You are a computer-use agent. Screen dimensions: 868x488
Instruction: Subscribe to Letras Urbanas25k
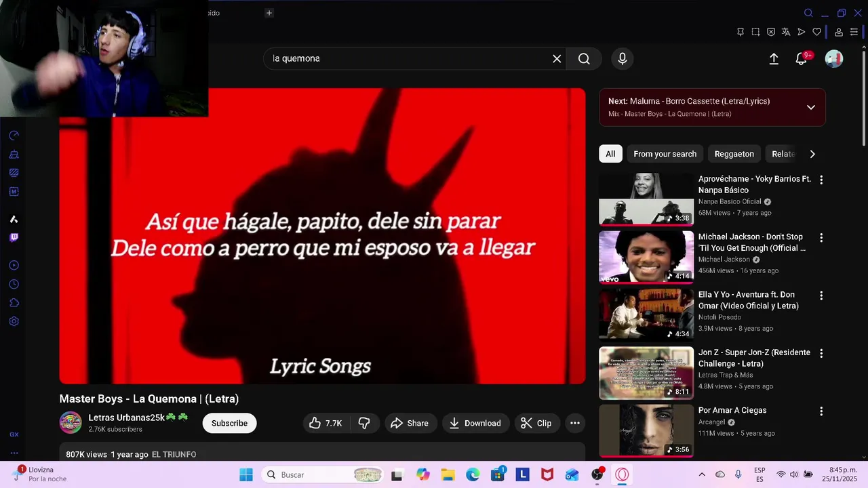pyautogui.click(x=229, y=423)
